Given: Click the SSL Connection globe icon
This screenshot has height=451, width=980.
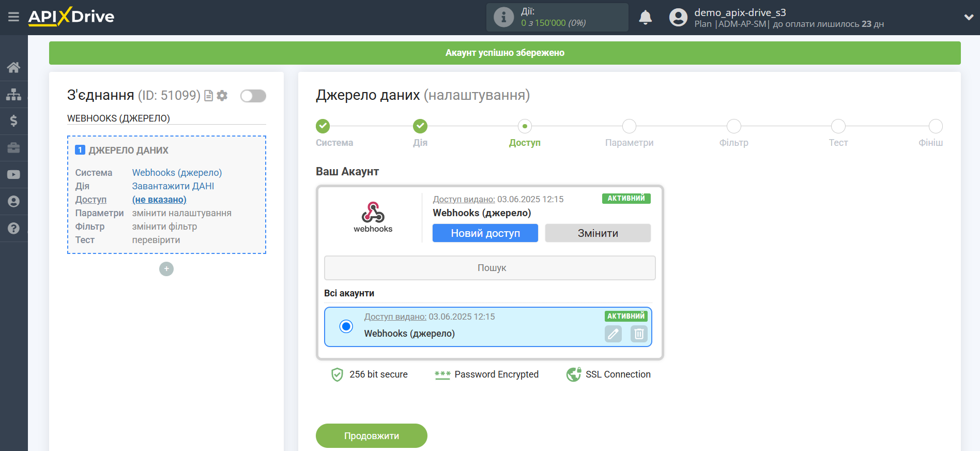Looking at the screenshot, I should (x=574, y=374).
